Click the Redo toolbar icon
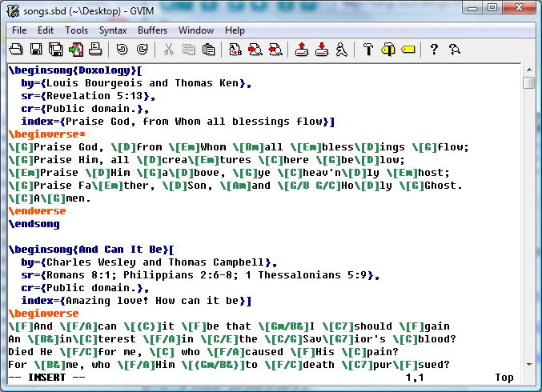The height and width of the screenshot is (392, 542). 142,50
